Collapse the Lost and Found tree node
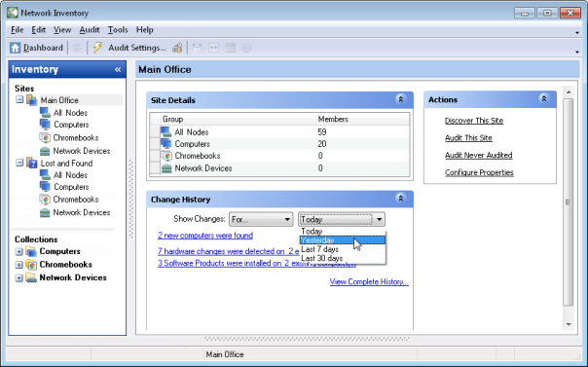 pyautogui.click(x=19, y=163)
